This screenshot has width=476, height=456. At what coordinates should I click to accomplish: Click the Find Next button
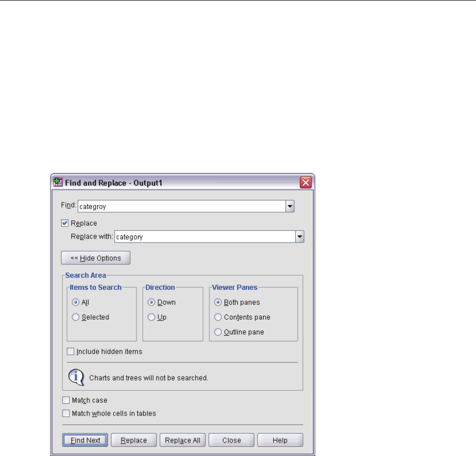point(85,440)
